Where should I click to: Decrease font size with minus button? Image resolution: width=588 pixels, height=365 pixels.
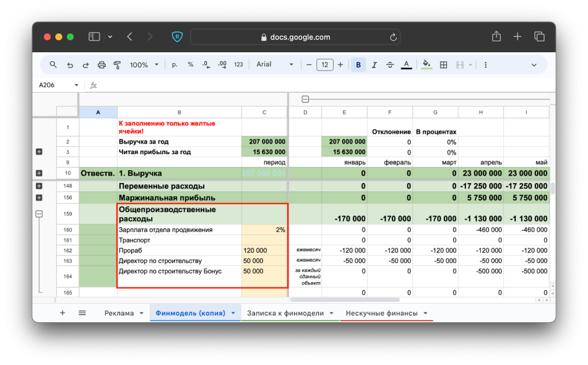click(309, 65)
